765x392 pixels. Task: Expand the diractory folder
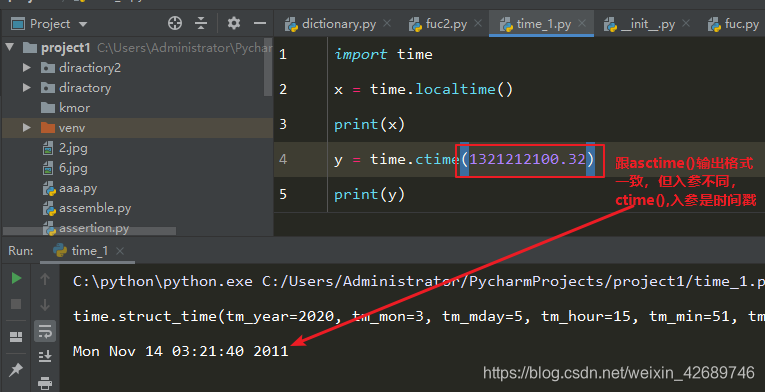click(x=27, y=87)
